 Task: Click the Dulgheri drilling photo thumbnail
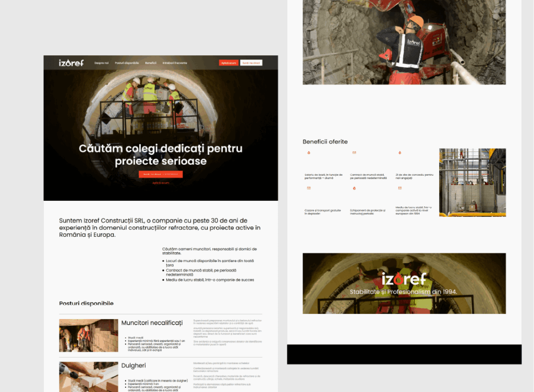pyautogui.click(x=88, y=376)
